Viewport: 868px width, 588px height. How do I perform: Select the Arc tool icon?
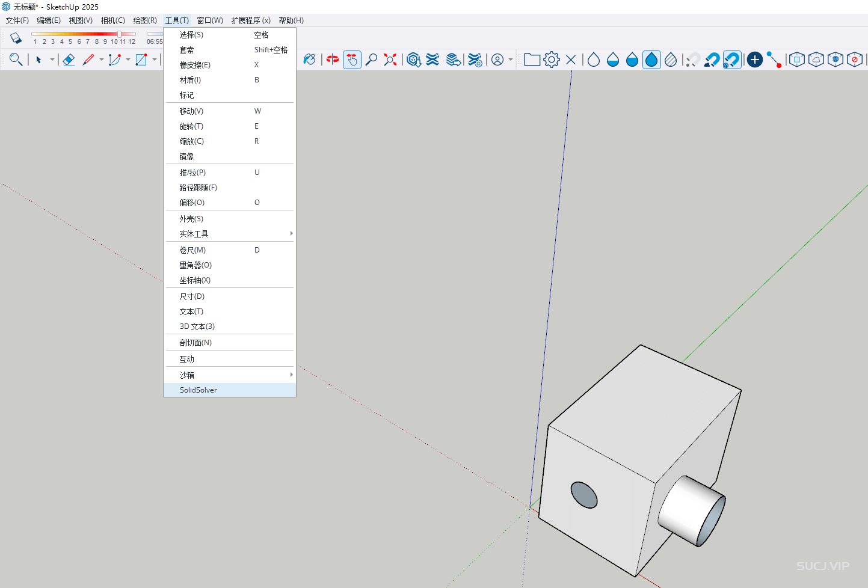point(115,60)
